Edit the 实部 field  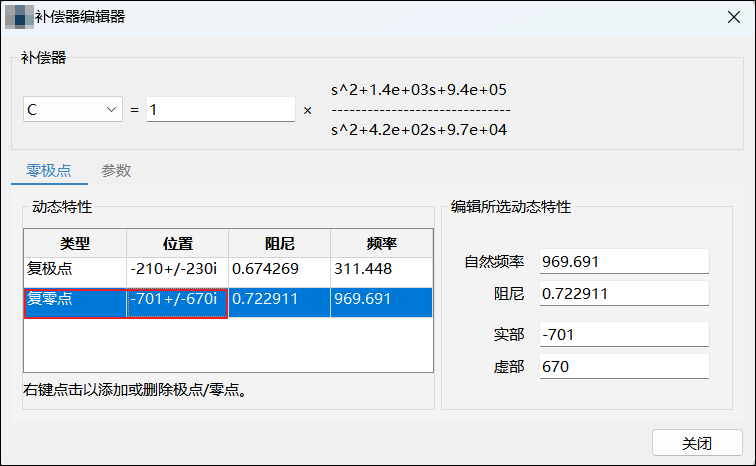tap(623, 335)
